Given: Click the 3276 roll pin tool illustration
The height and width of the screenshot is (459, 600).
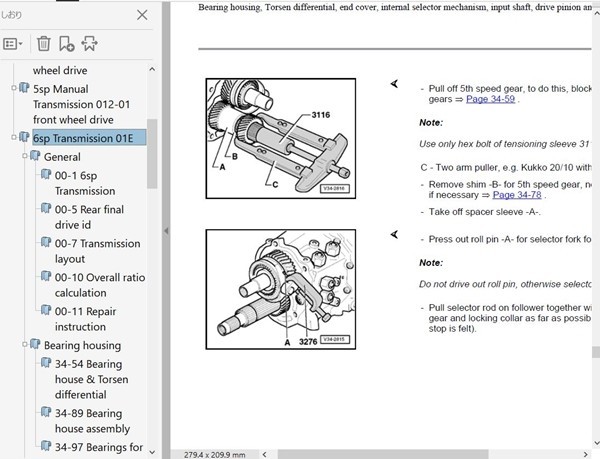Looking at the screenshot, I should (x=280, y=290).
